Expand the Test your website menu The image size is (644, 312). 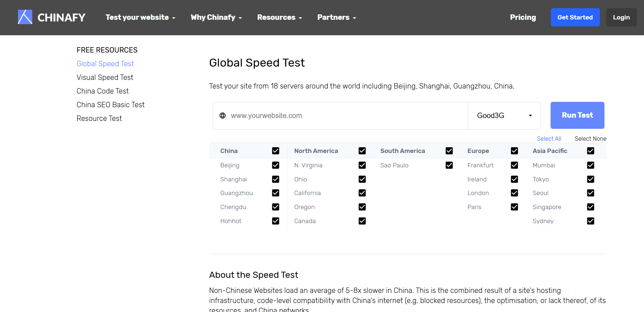tap(140, 17)
